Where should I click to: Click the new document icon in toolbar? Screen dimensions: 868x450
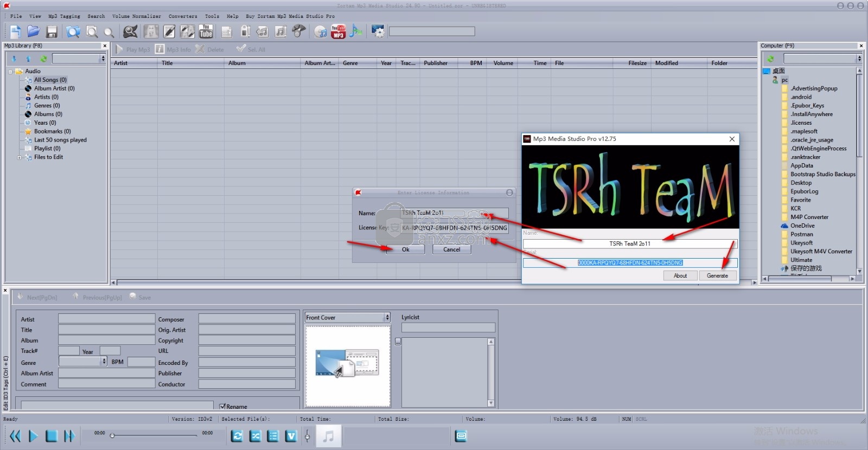pos(16,31)
